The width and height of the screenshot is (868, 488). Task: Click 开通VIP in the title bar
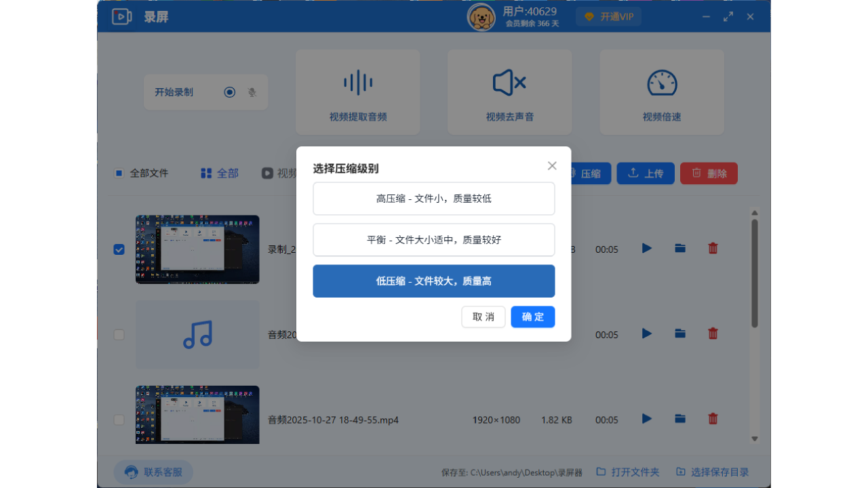tap(608, 16)
